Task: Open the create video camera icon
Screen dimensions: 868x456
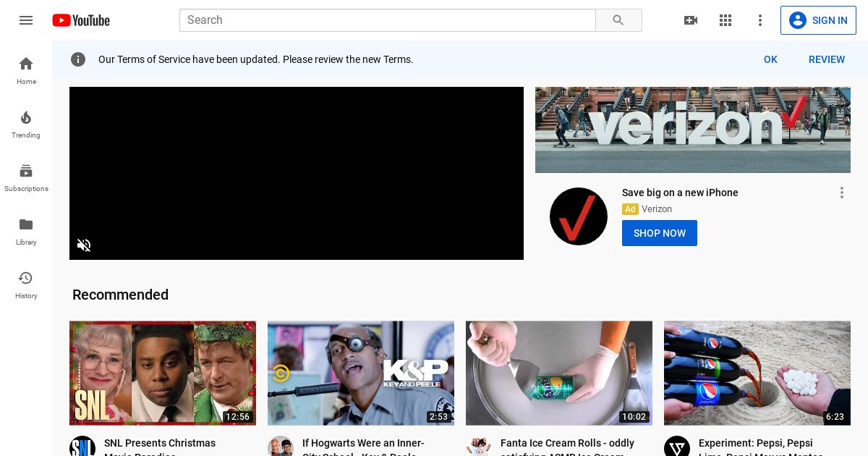Action: tap(691, 20)
